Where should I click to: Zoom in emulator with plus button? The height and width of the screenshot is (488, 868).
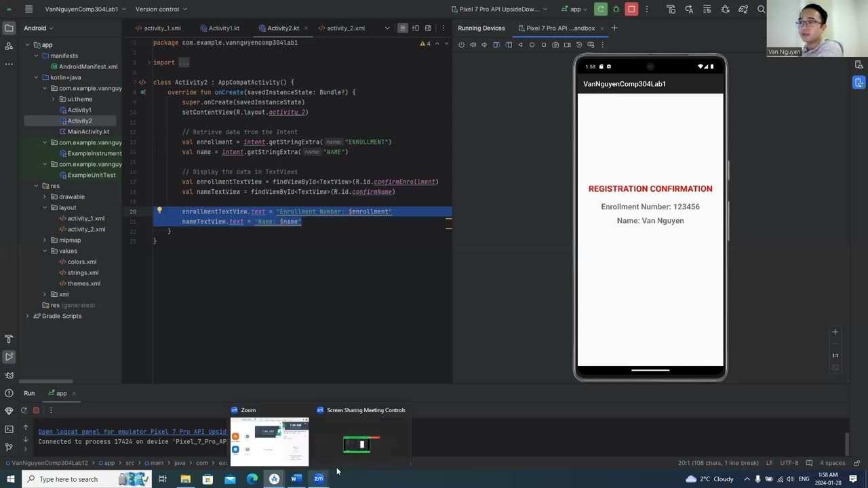coord(835,332)
